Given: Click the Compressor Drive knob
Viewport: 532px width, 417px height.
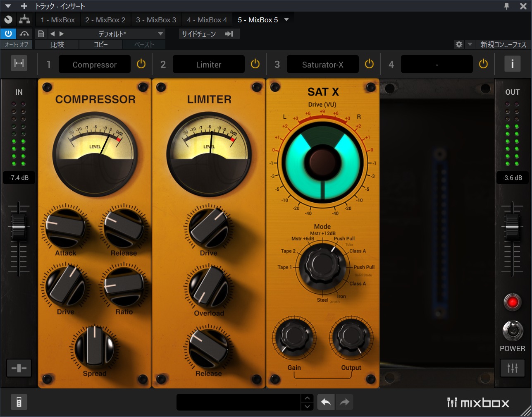Looking at the screenshot, I should (x=65, y=287).
